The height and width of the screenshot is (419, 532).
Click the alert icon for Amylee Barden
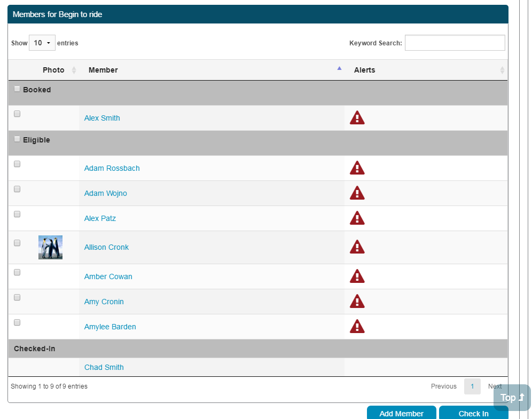(357, 327)
